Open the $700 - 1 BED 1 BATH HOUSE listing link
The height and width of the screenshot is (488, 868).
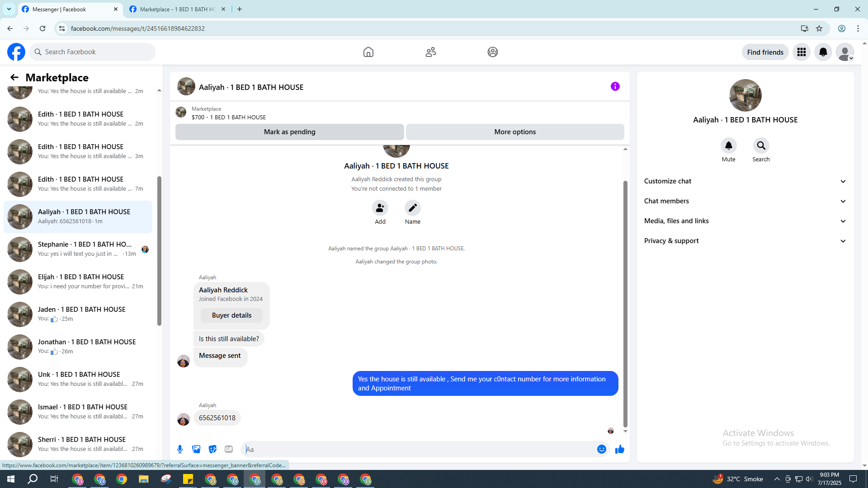(x=229, y=117)
